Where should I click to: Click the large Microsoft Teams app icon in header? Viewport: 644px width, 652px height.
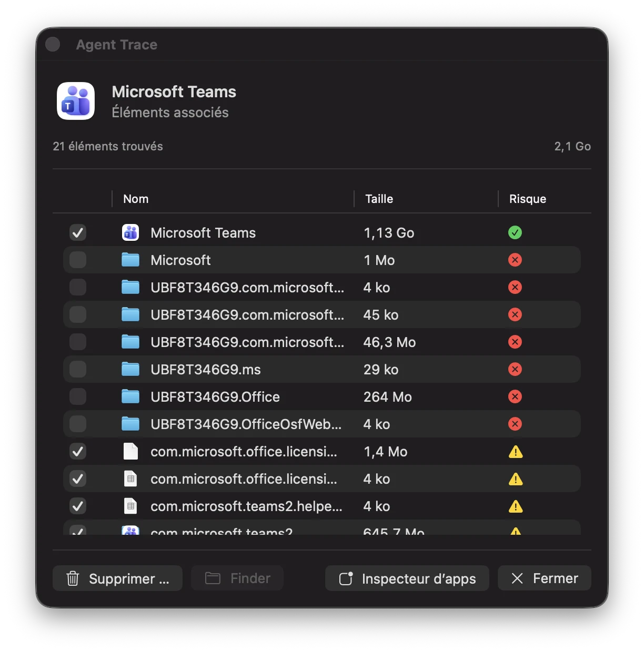76,101
